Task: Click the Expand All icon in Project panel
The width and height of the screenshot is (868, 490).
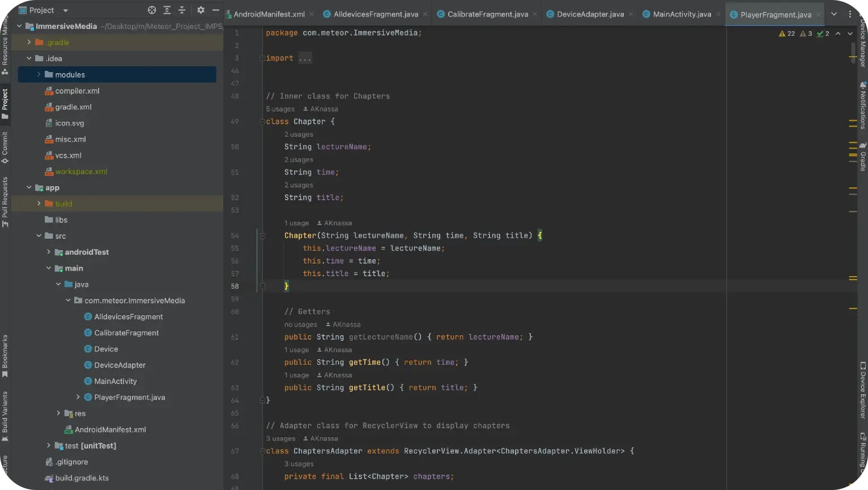Action: pyautogui.click(x=167, y=10)
